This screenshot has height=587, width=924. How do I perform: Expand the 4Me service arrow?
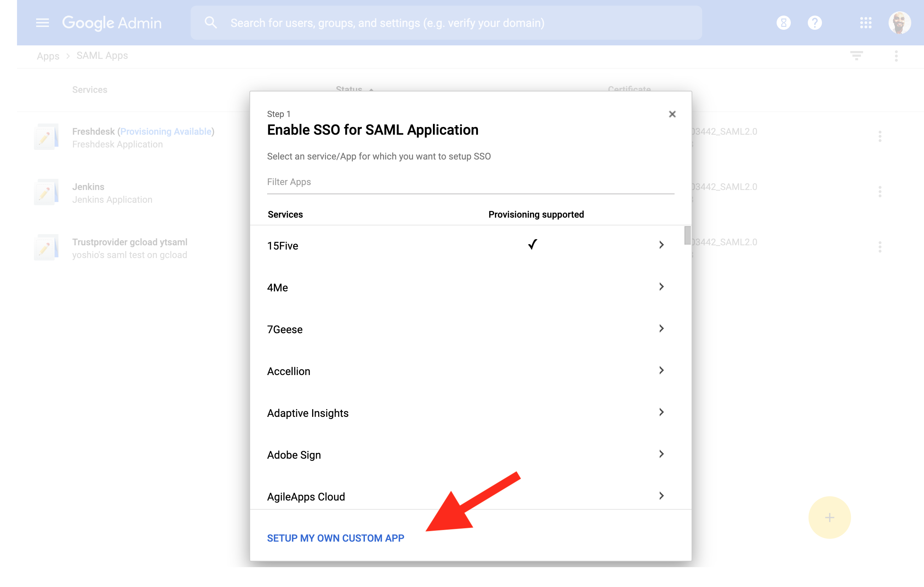tap(661, 286)
